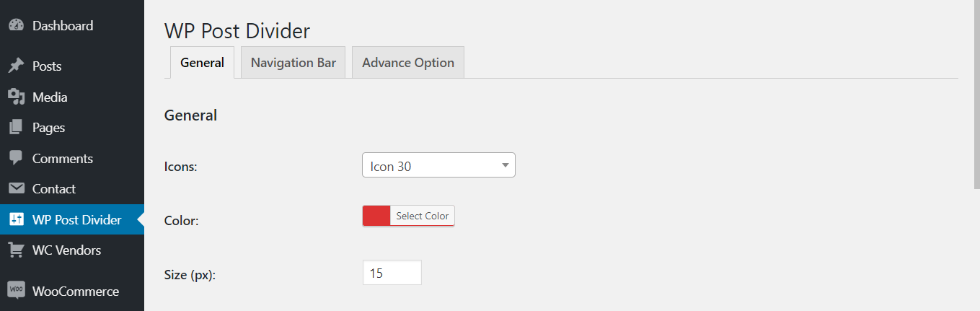The width and height of the screenshot is (980, 311).
Task: Click the Select Color button
Action: (x=422, y=216)
